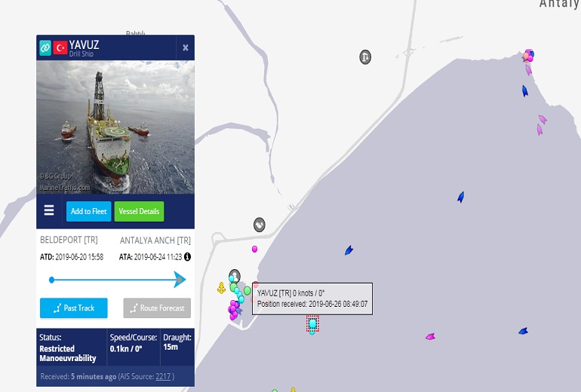
Task: Click the drill ship photo thumbnail
Action: tap(115, 127)
